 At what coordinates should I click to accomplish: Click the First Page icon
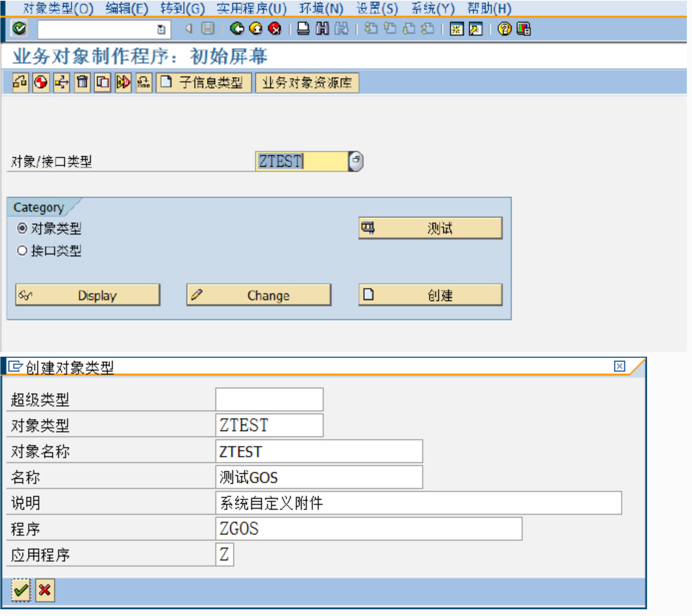coord(371,29)
